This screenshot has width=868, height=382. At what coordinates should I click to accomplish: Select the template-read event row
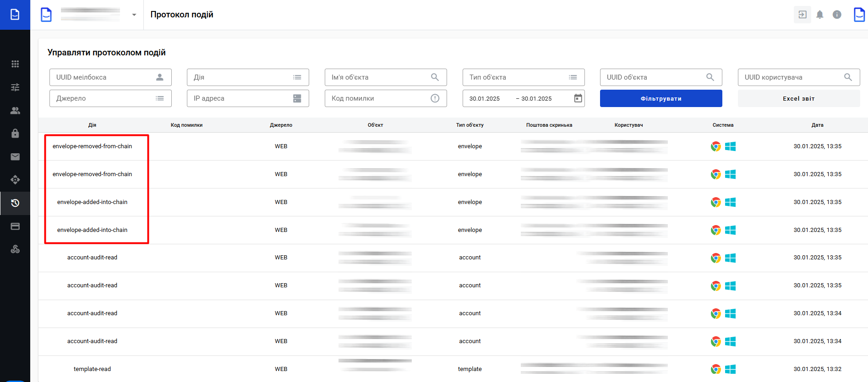click(x=92, y=369)
